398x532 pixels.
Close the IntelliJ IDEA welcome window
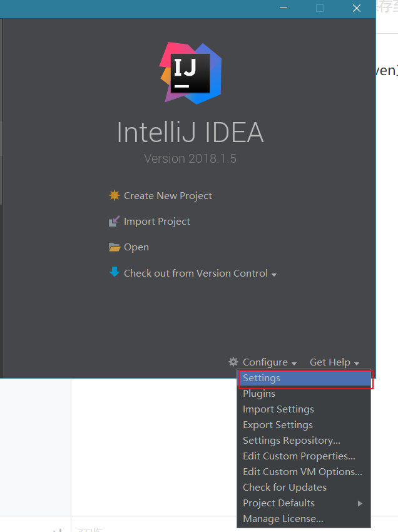click(357, 8)
